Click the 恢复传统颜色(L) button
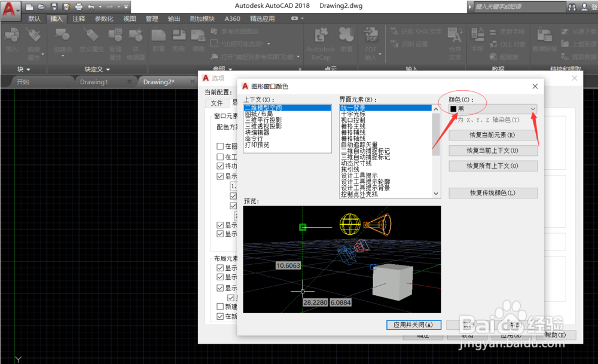This screenshot has height=364, width=598. pos(493,193)
